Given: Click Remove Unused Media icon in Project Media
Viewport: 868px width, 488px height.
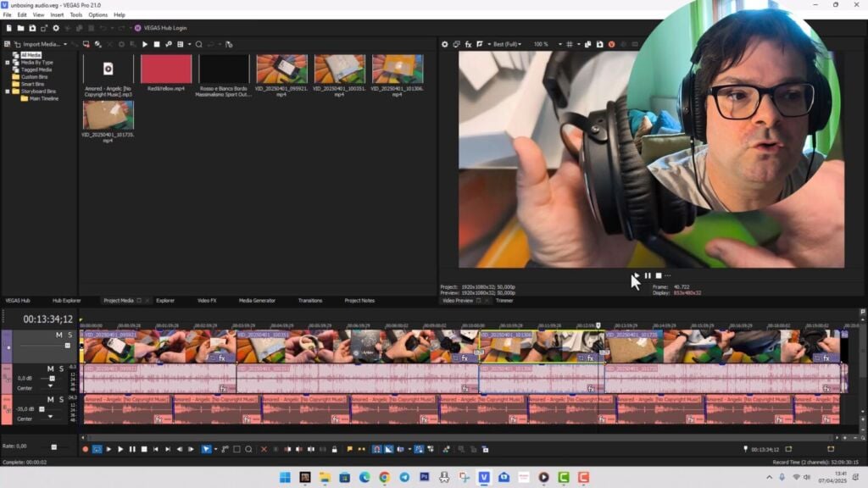Looking at the screenshot, I should pyautogui.click(x=86, y=44).
